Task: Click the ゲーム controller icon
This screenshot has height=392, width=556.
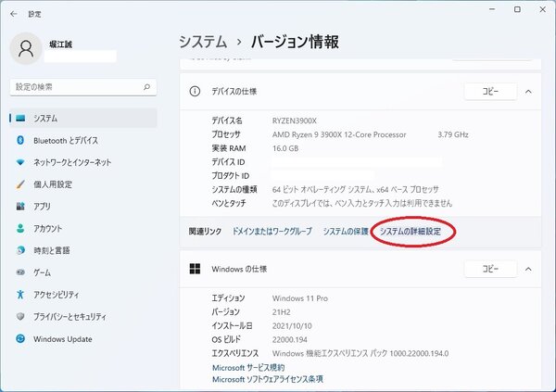Action: [x=20, y=272]
